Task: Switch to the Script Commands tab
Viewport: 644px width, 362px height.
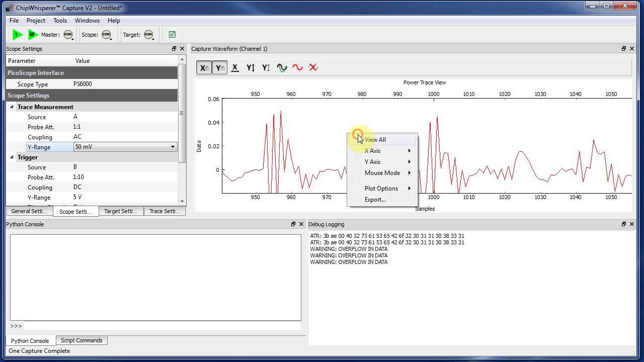Action: [82, 340]
